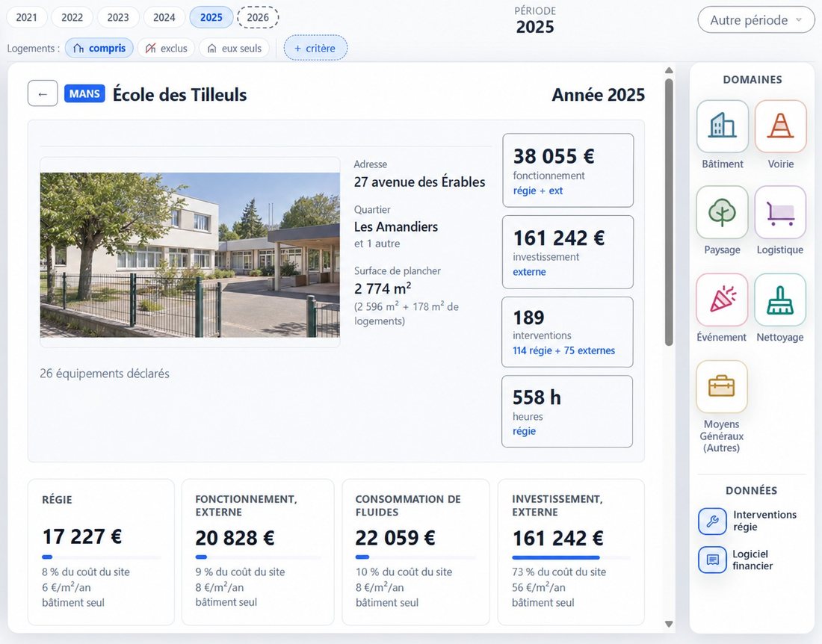Toggle logements eux seuls filter
The height and width of the screenshot is (644, 822).
coord(235,49)
